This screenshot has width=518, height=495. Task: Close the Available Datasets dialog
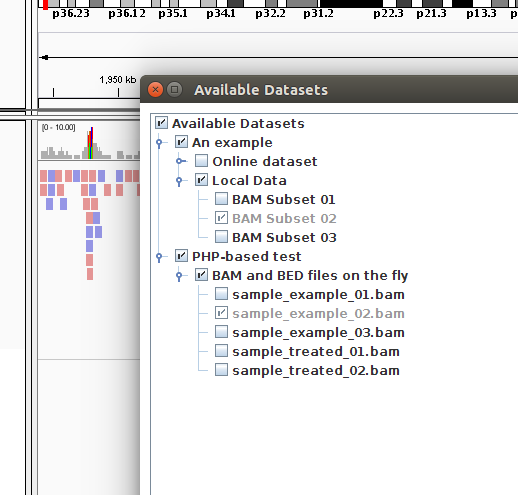155,89
